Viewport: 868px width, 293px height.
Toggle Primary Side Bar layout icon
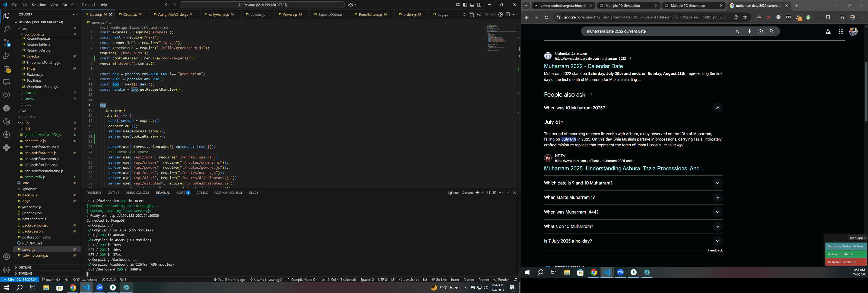[465, 5]
